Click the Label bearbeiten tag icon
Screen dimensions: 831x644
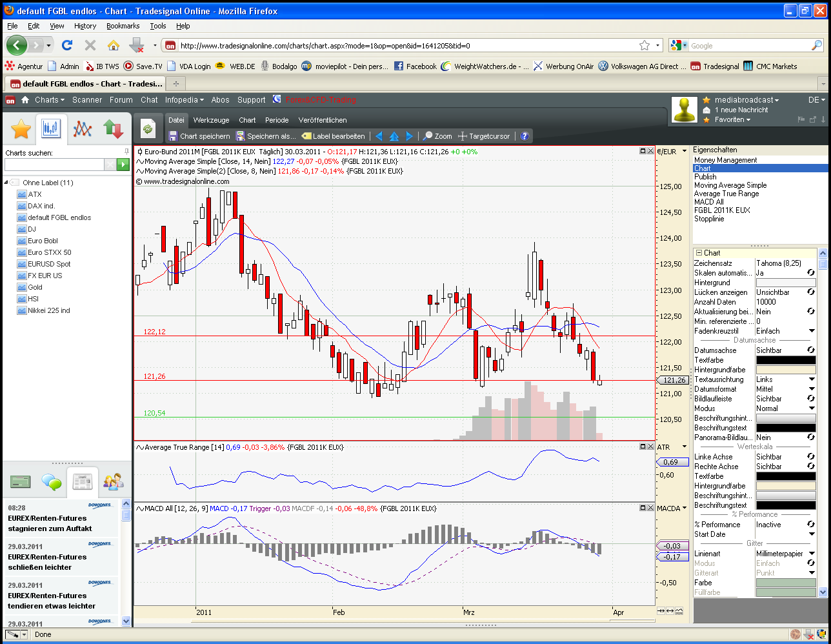click(x=306, y=136)
